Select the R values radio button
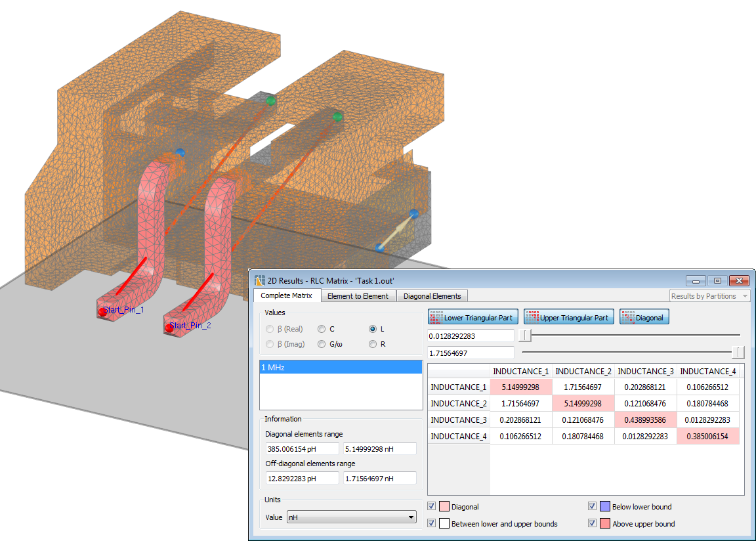Screen dimensions: 756x541 pyautogui.click(x=373, y=344)
